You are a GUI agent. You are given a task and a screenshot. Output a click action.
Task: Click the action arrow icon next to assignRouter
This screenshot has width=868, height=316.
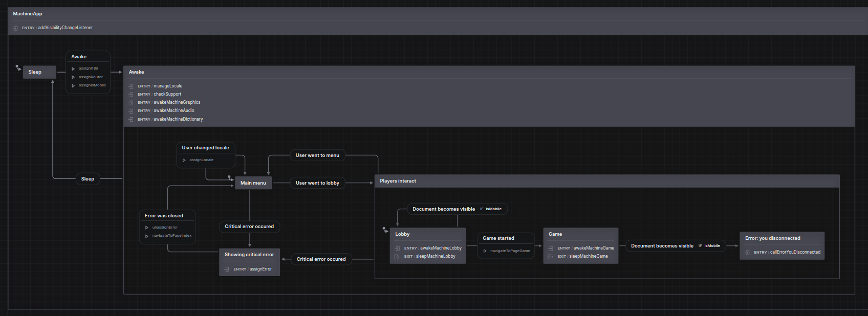point(73,77)
